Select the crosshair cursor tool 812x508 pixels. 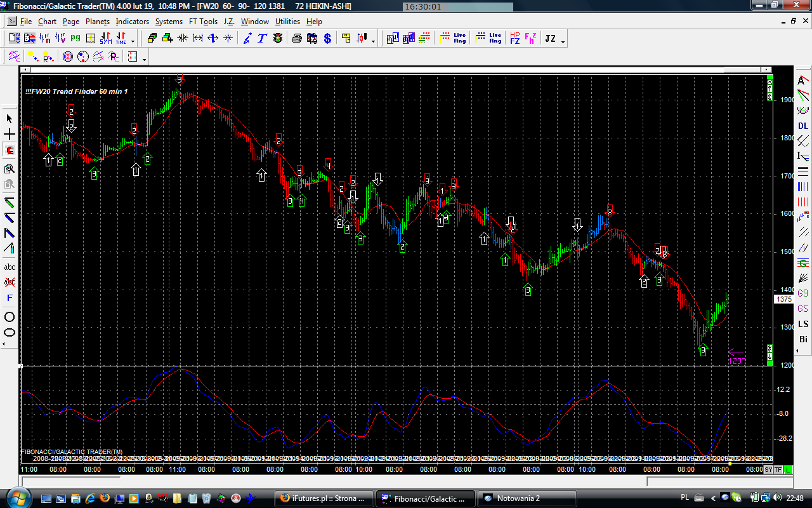tap(10, 135)
